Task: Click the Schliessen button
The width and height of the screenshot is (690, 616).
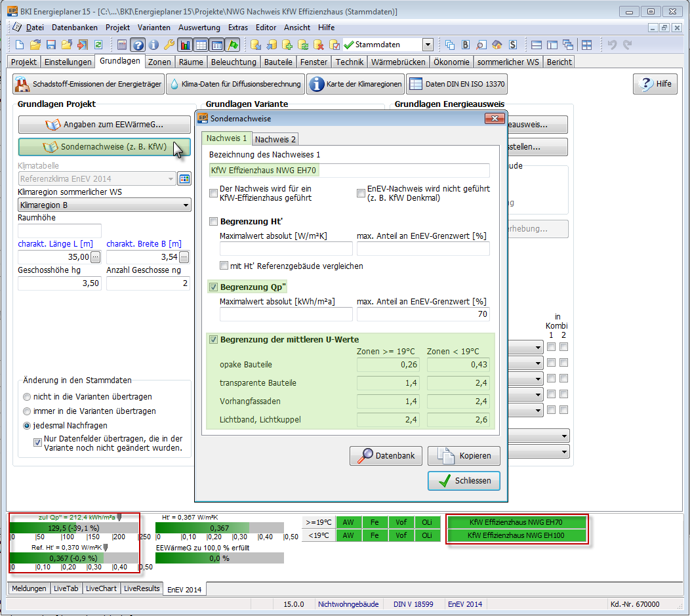Action: pos(464,480)
